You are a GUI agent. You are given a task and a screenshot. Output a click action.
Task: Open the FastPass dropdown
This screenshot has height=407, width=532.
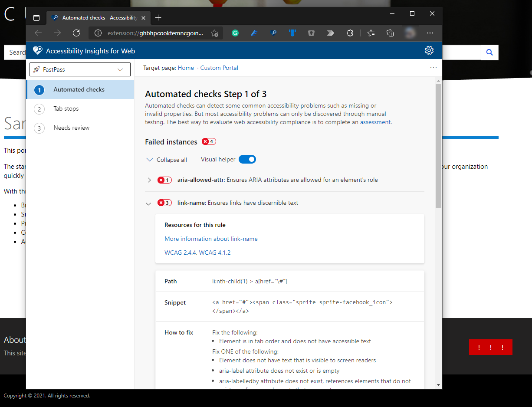[x=80, y=69]
